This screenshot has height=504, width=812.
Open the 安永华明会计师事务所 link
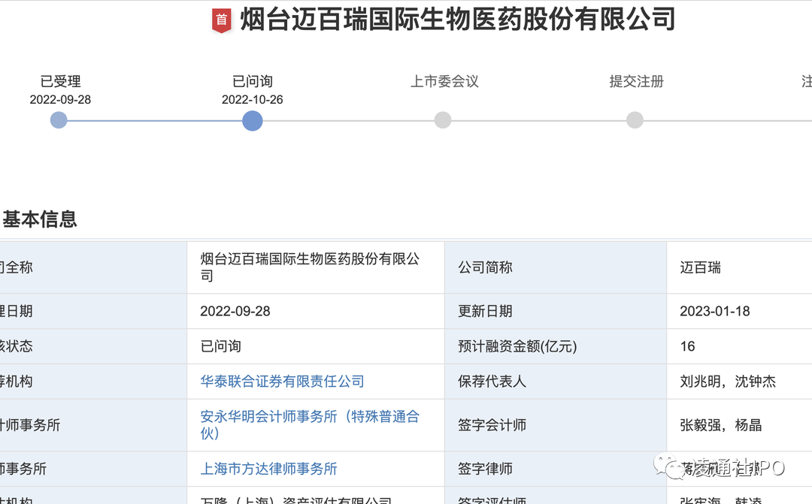tap(310, 425)
